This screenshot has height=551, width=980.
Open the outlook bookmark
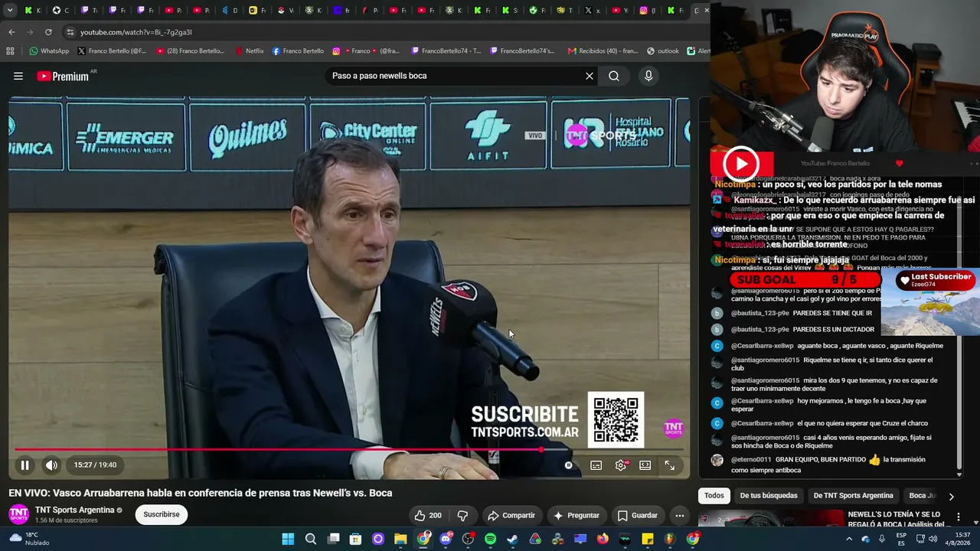click(x=662, y=51)
